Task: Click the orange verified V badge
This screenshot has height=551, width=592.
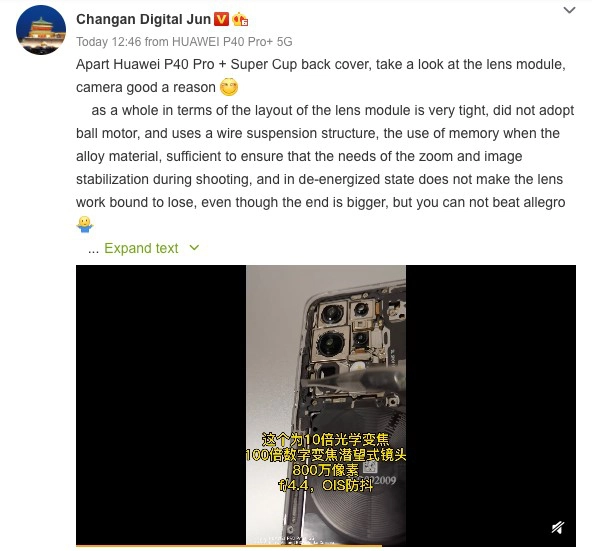Action: (221, 19)
